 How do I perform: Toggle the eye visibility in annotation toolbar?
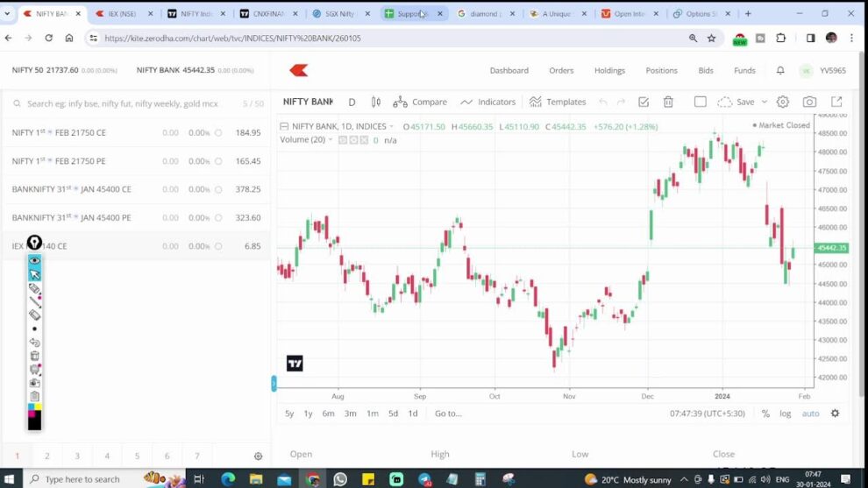tap(35, 260)
